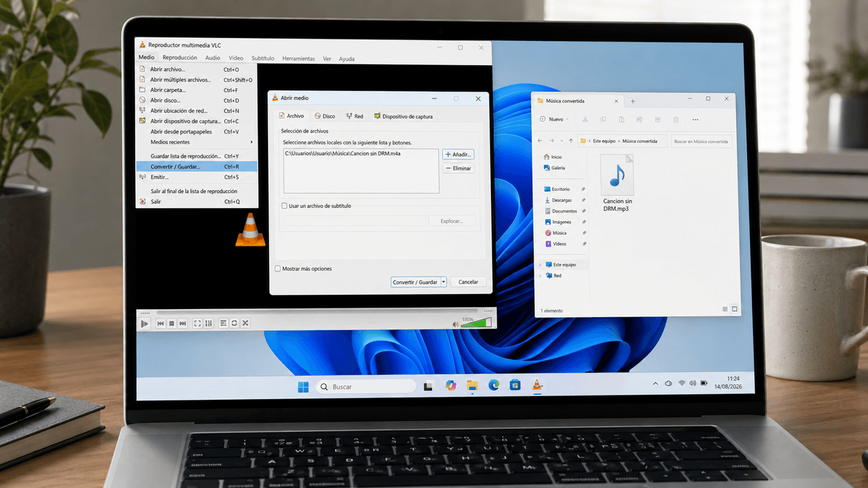Choose Emitir... menu entry
Screen dimensions: 868x488
tap(197, 177)
